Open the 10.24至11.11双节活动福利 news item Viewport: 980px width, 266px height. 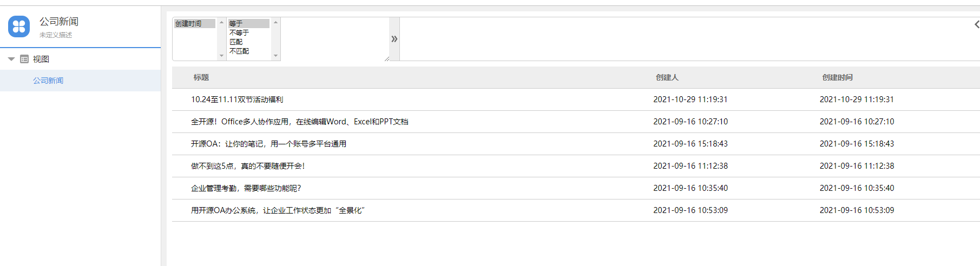237,99
